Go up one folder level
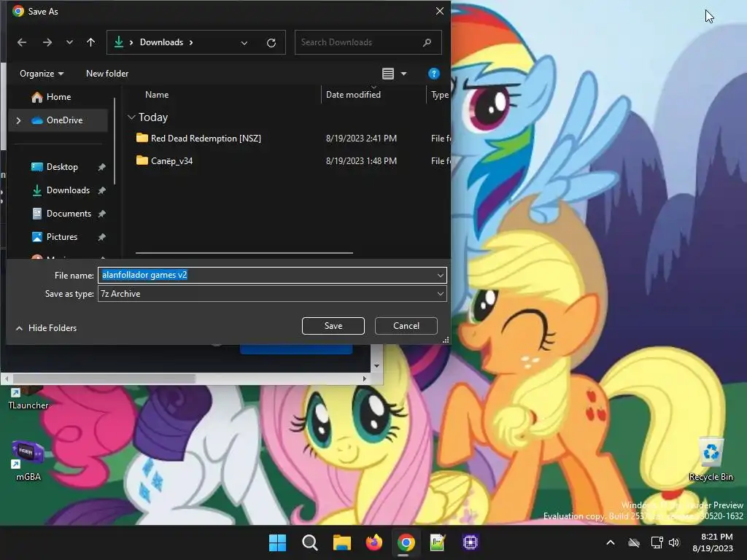 tap(91, 42)
